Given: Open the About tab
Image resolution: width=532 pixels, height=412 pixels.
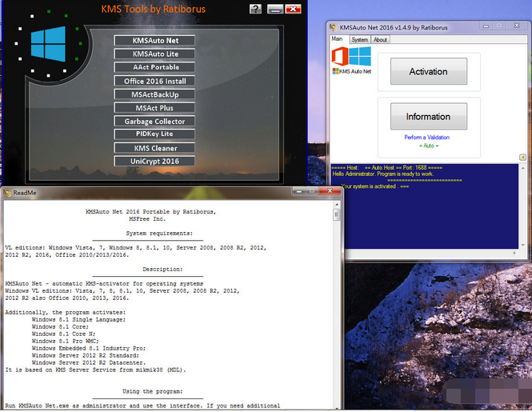Looking at the screenshot, I should point(381,39).
